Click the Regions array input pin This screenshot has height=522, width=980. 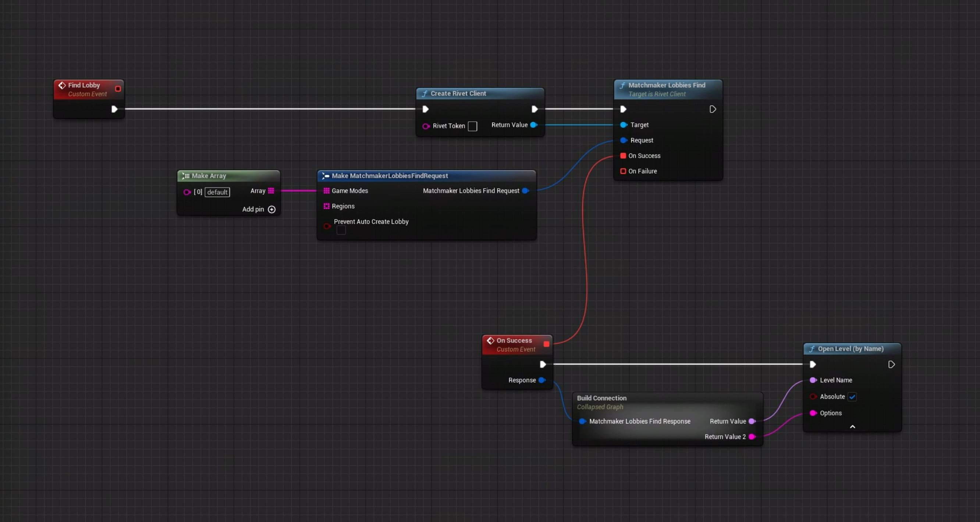pyautogui.click(x=326, y=207)
